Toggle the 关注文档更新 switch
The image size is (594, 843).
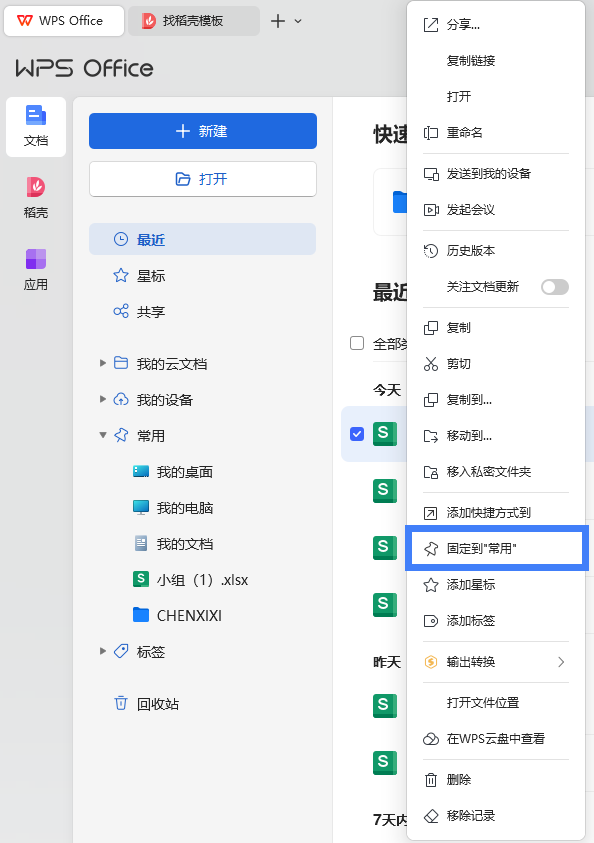click(555, 287)
